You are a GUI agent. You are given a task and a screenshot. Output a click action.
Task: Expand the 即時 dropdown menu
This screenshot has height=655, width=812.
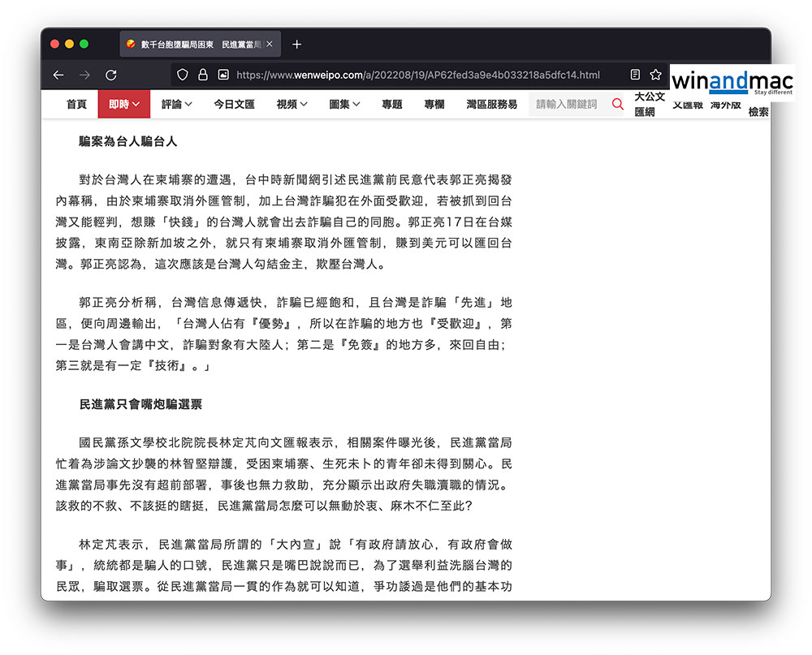[124, 104]
